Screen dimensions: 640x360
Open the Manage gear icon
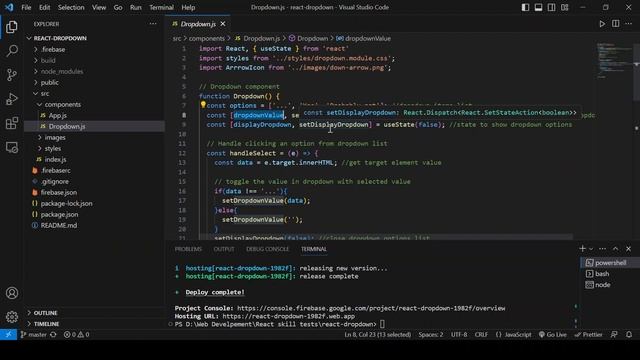pyautogui.click(x=12, y=316)
